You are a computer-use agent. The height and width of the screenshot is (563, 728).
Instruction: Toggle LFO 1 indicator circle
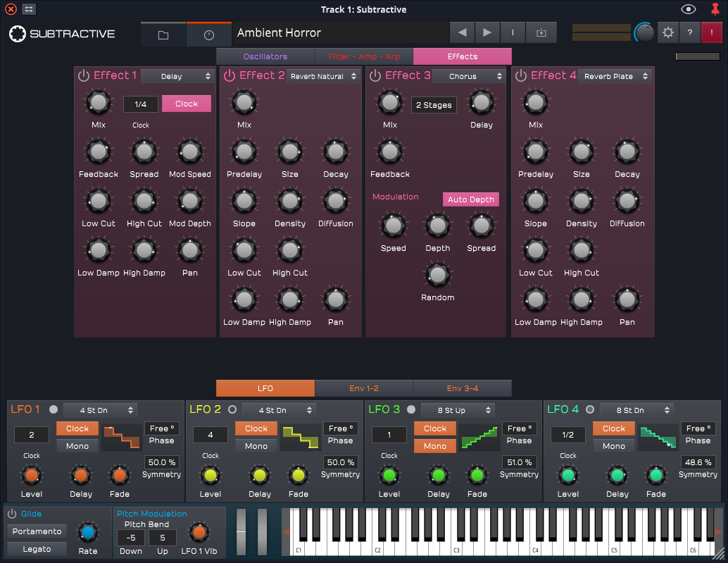(54, 409)
